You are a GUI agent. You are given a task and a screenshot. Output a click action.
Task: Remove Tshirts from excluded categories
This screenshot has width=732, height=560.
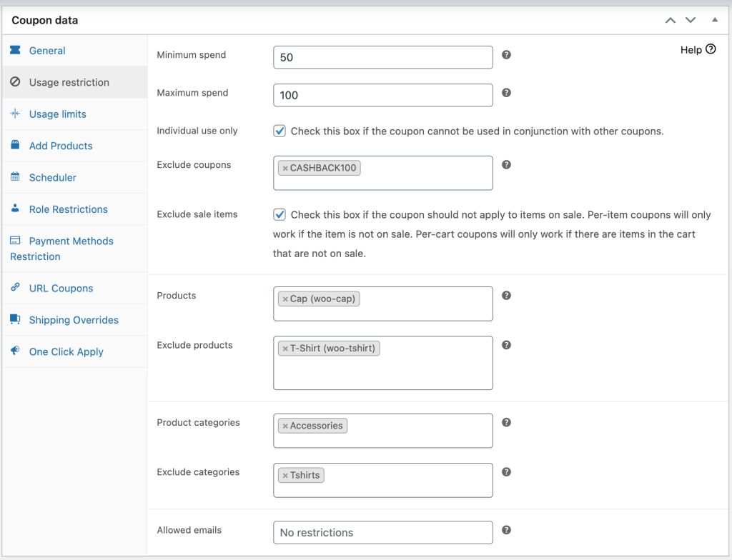285,476
